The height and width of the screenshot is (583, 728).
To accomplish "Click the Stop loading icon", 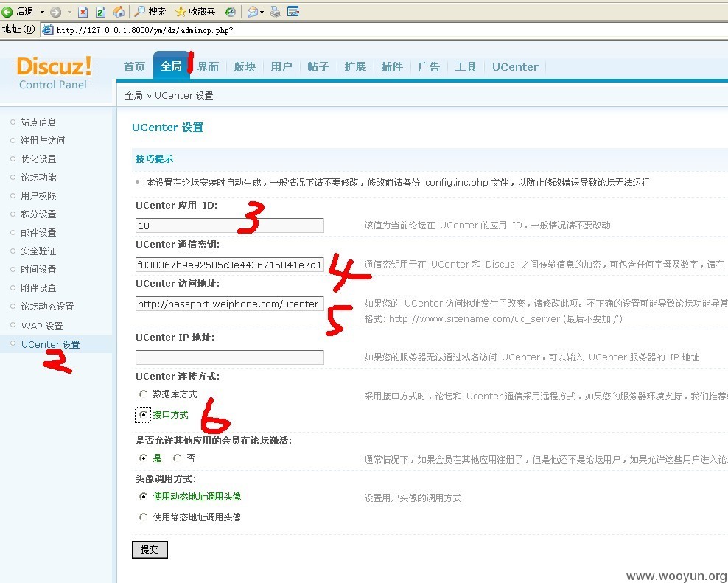I will coord(83,12).
